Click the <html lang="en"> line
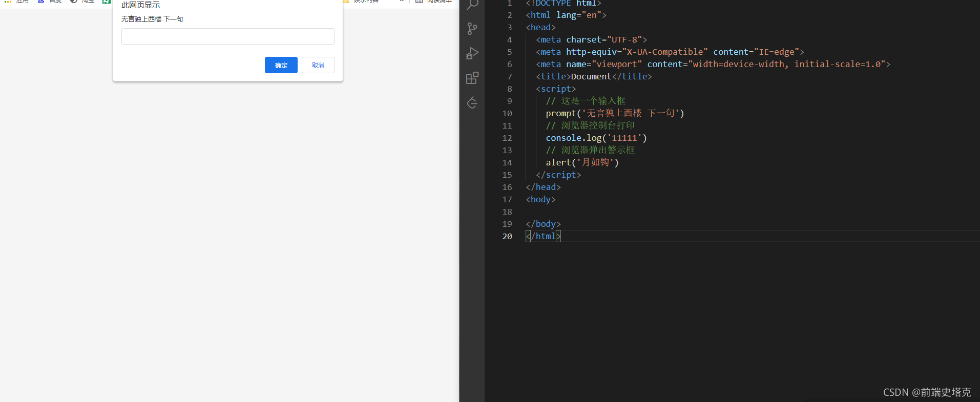The image size is (980, 402). point(566,15)
